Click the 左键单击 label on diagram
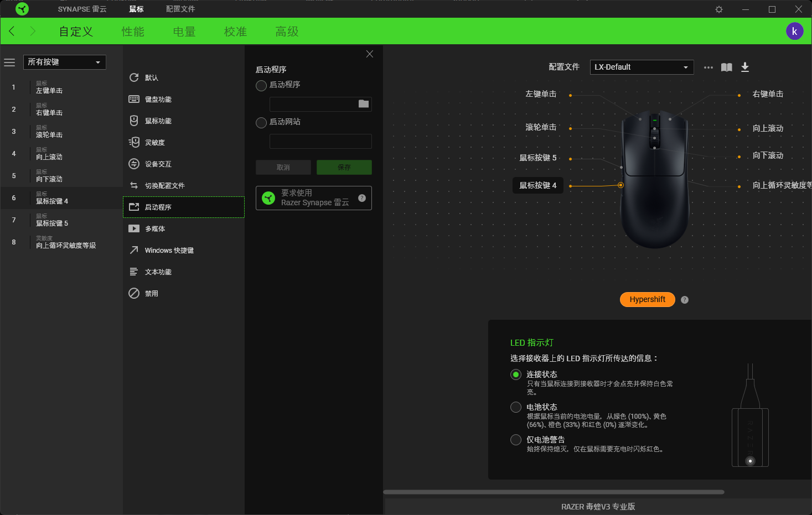812x515 pixels. 541,94
